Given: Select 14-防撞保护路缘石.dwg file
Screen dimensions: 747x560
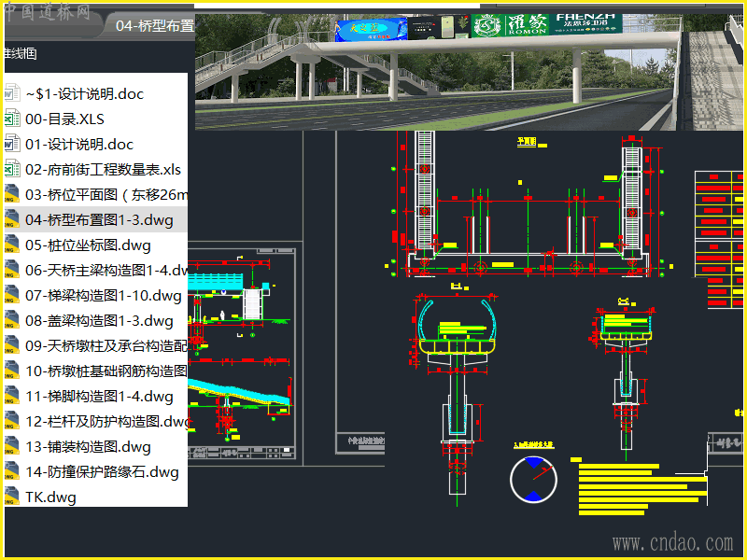Looking at the screenshot, I should point(102,472).
